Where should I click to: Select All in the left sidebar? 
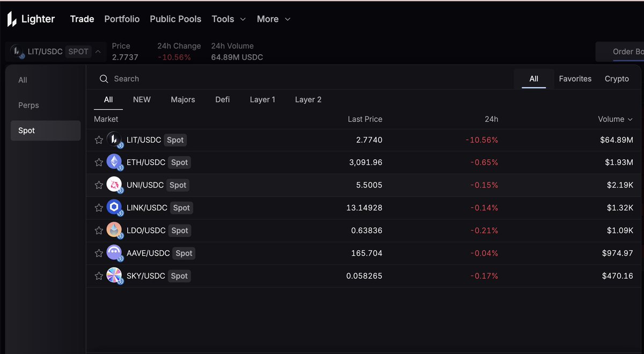point(46,80)
